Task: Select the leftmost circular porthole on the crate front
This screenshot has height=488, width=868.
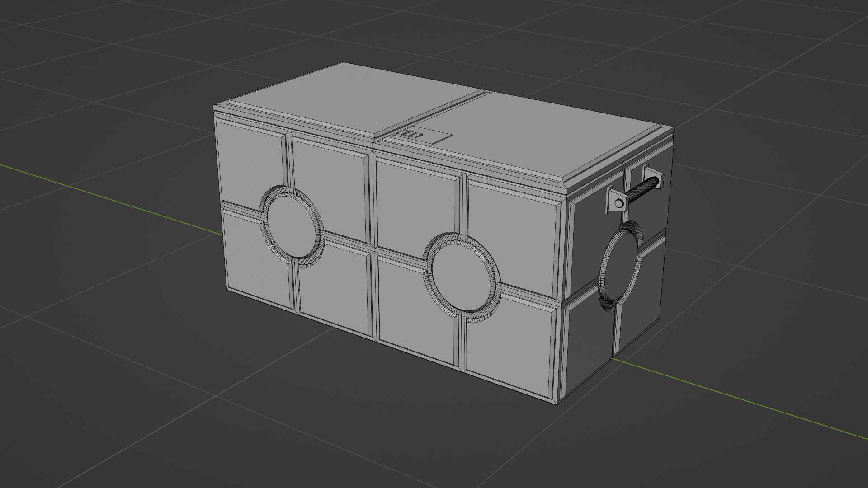Action: point(293,227)
